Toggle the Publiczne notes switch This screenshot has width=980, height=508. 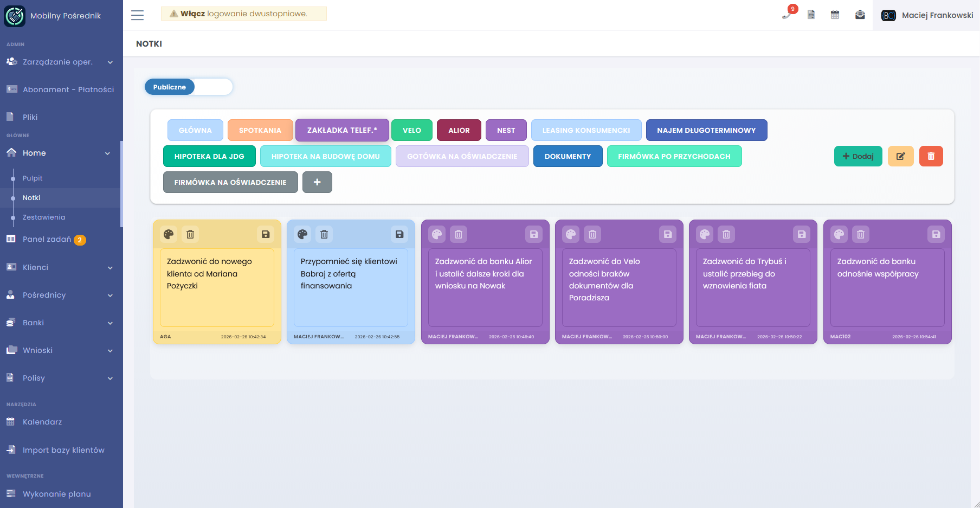click(188, 87)
